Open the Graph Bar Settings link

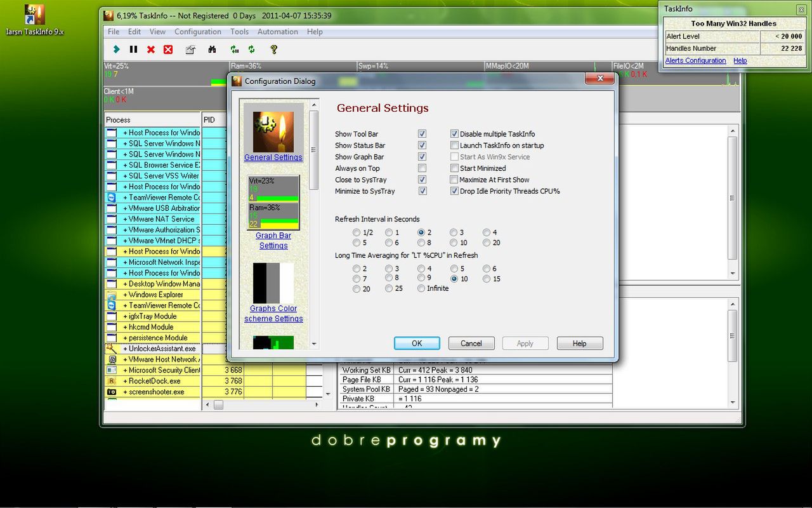(x=273, y=241)
